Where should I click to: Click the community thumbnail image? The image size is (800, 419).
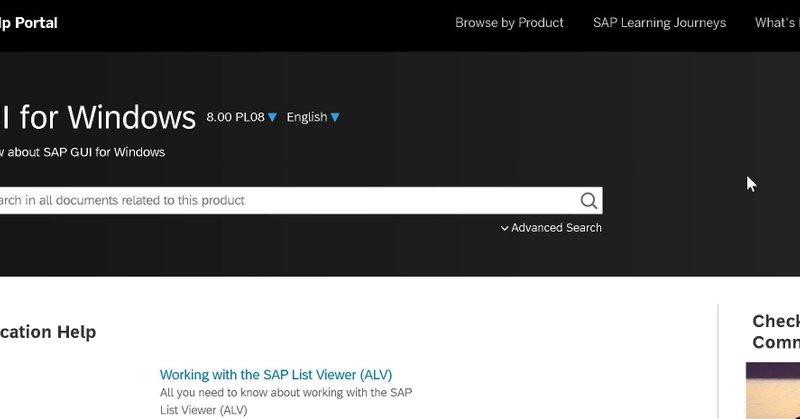773,390
